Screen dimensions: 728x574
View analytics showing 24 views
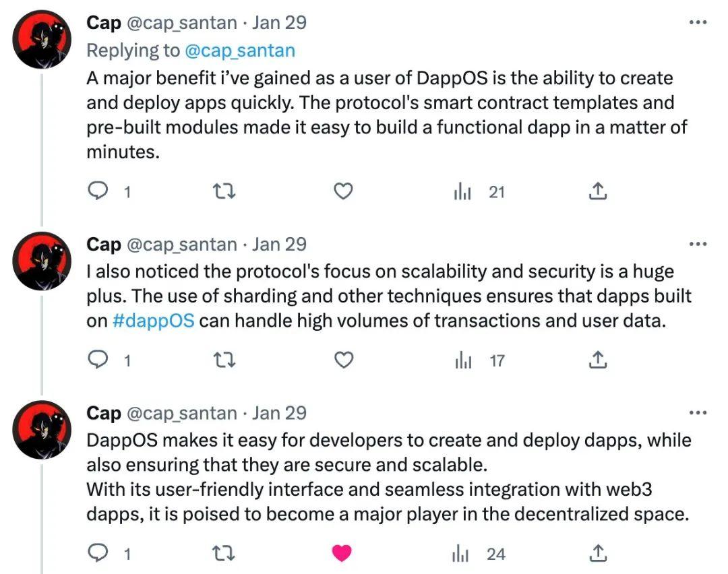(462, 554)
